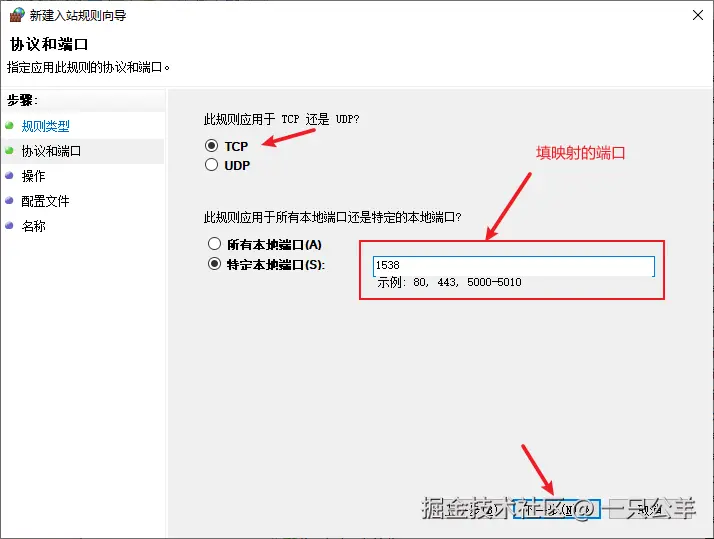Image resolution: width=714 pixels, height=539 pixels.
Task: Close the 新建入站规则向导 window
Action: [698, 15]
